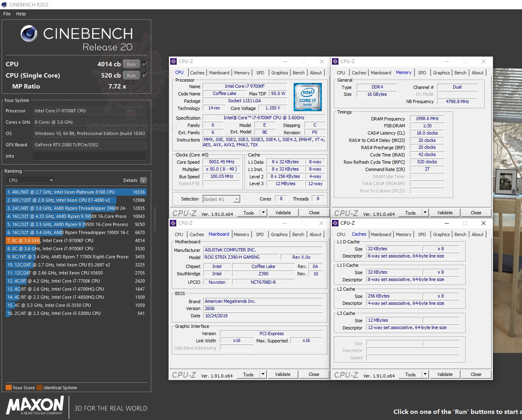Select ranking row Xeon Platinum 8168 CPU

pos(76,192)
